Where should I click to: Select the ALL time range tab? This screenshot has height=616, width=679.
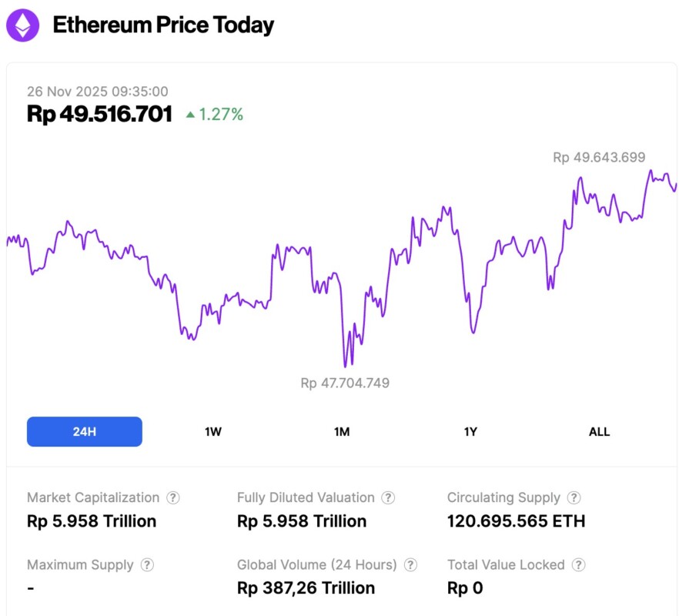[x=599, y=432]
